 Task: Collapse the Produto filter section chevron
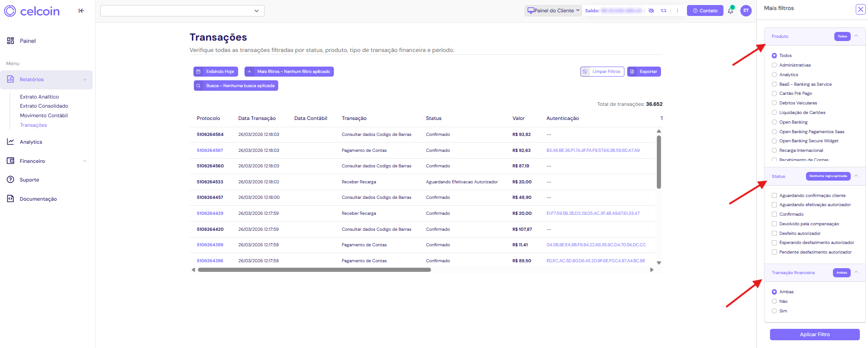pos(856,36)
